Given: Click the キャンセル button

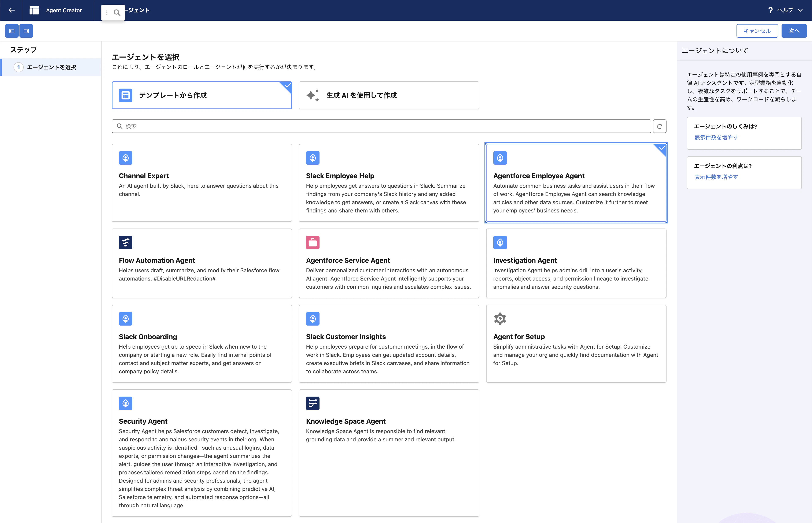Looking at the screenshot, I should [x=757, y=31].
